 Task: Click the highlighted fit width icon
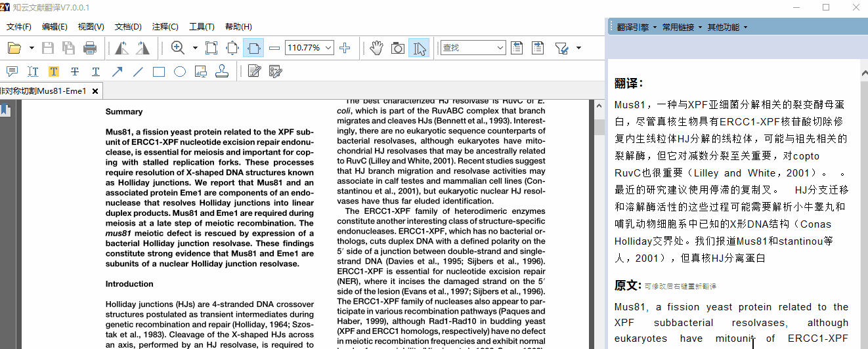253,48
